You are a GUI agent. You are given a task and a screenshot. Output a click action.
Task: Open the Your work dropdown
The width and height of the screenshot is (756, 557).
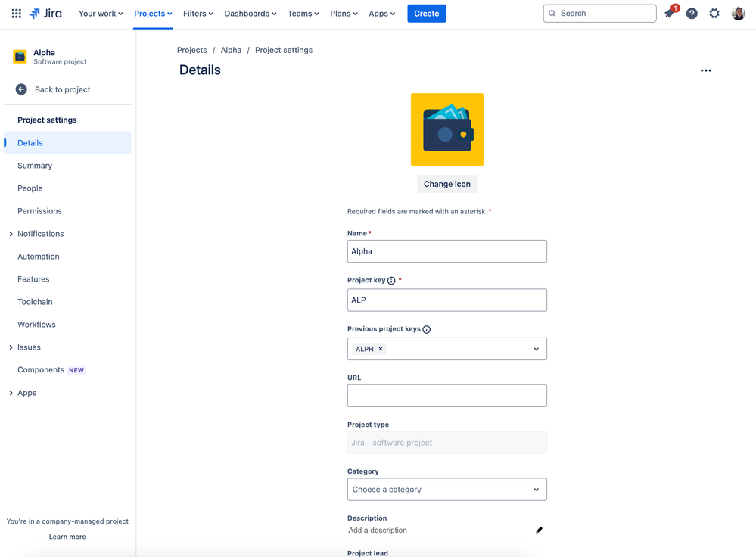click(x=101, y=14)
